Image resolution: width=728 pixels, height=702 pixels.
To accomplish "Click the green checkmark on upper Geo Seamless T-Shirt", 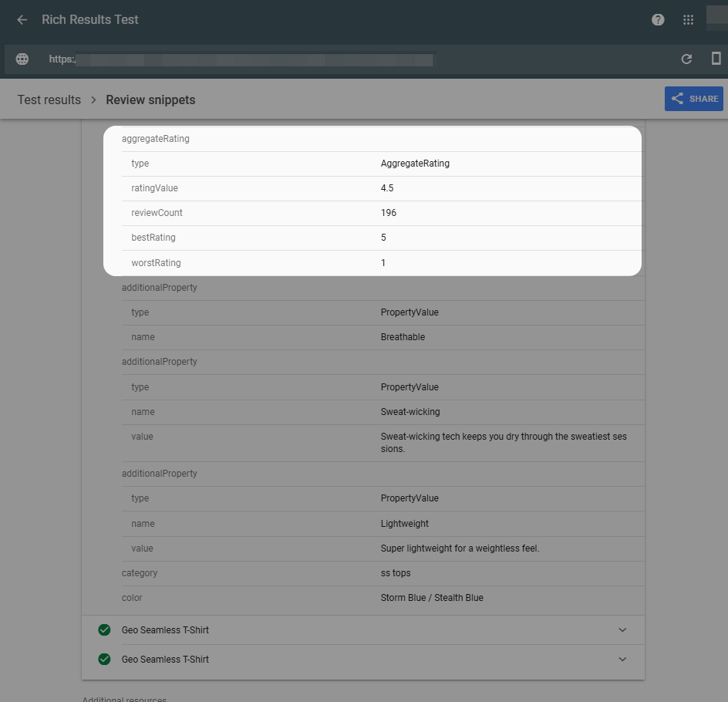I will tap(104, 630).
